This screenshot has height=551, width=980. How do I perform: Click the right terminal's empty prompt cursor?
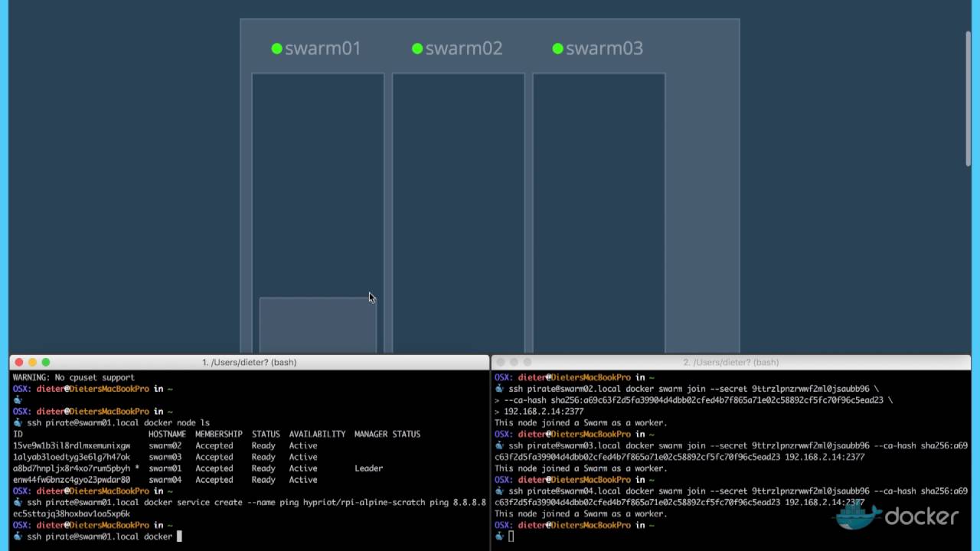511,536
